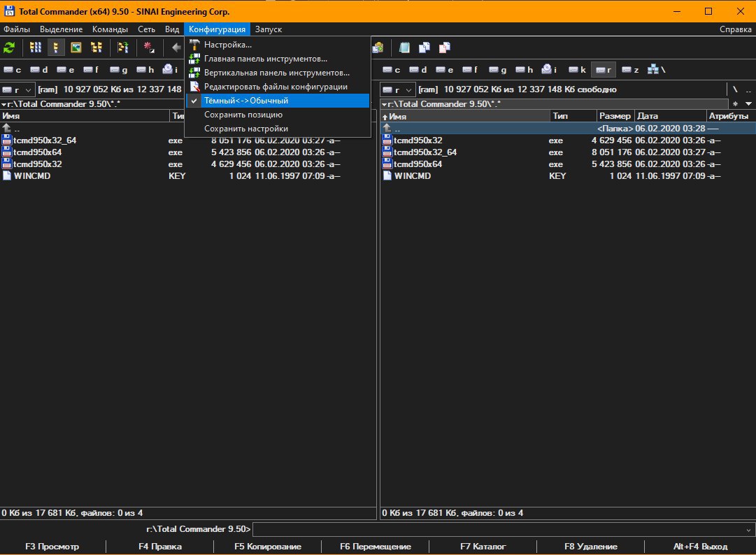Choose Сохранить позицию menu entry
Viewport: 756px width, 555px height.
pos(278,115)
